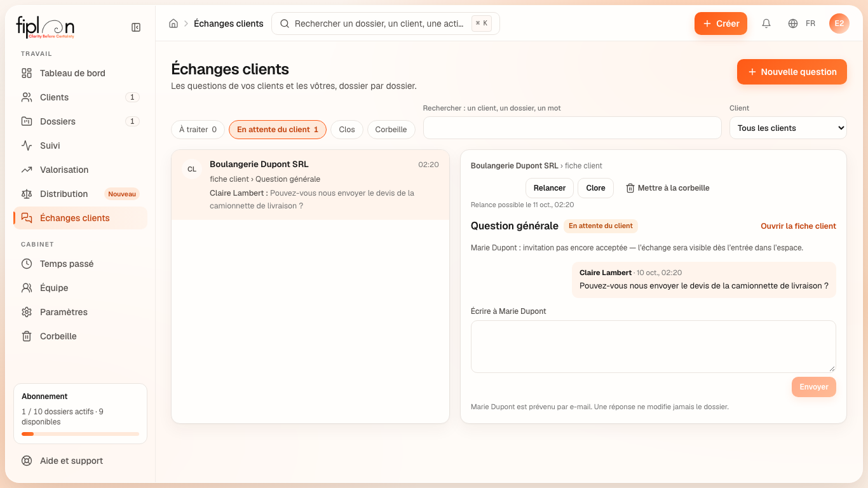Open Tableau de bord in the sidebar
868x488 pixels.
point(80,73)
